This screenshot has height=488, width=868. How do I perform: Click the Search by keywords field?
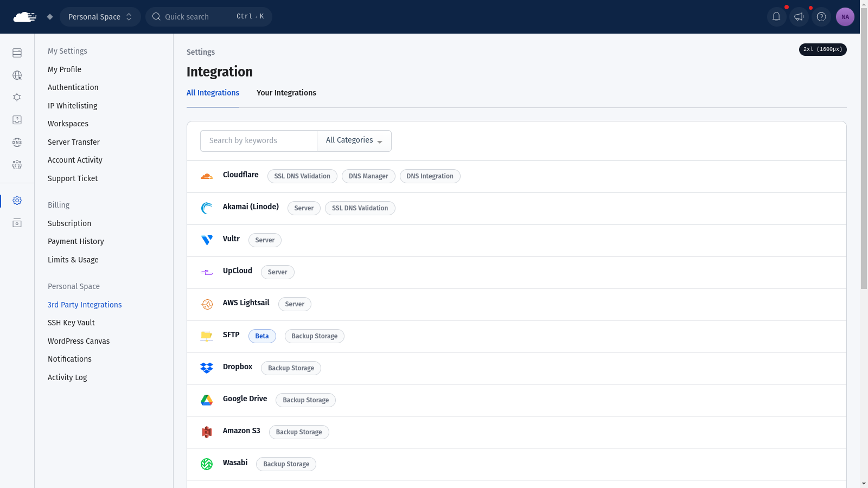[x=259, y=140]
